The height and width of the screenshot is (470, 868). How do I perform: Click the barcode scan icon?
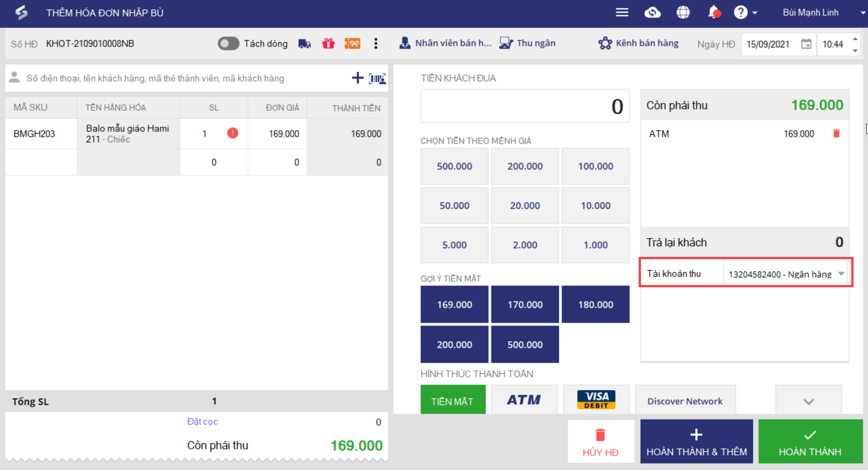(377, 78)
